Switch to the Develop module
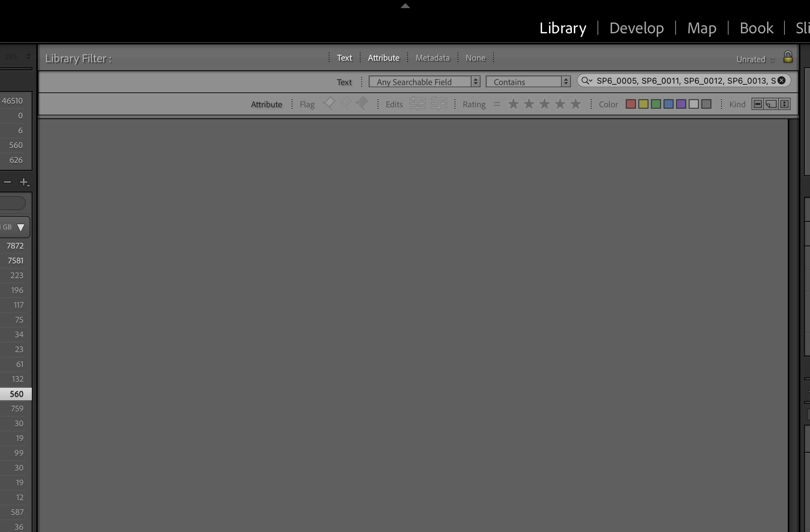 (636, 28)
